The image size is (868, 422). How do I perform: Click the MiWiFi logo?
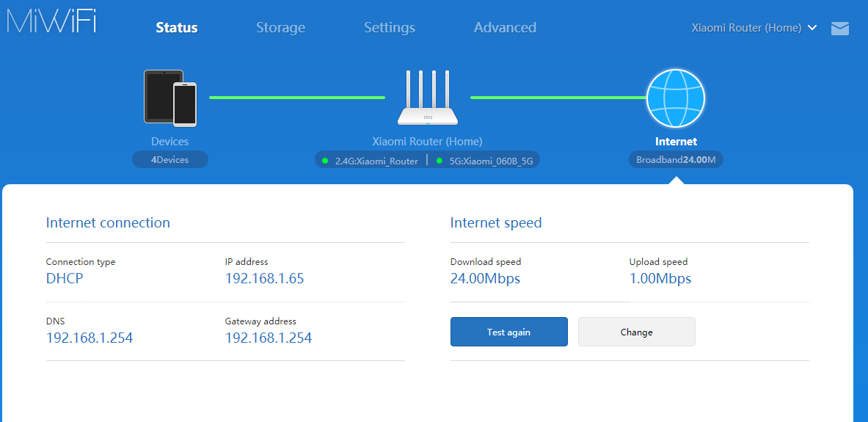51,21
